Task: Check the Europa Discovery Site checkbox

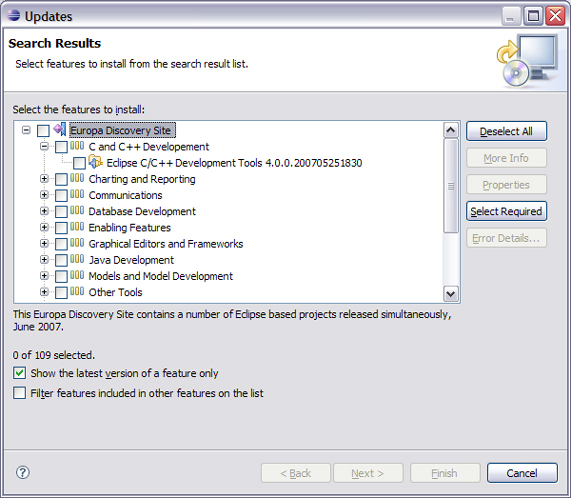Action: (43, 131)
